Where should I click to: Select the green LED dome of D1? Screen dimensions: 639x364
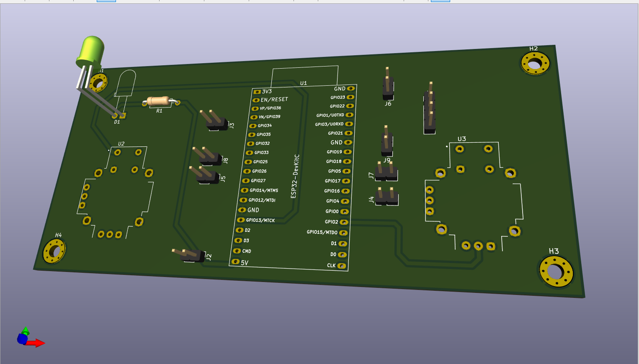tap(91, 51)
